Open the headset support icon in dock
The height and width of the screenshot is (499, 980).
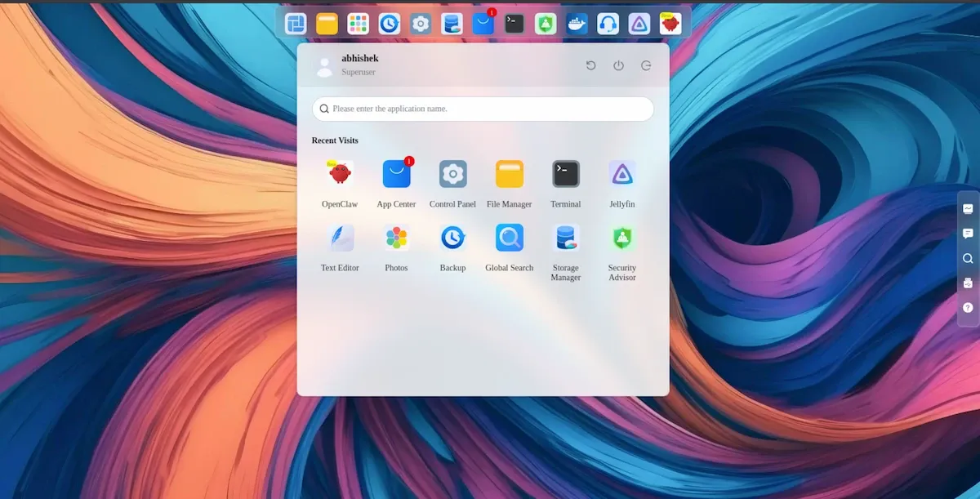[x=608, y=24]
